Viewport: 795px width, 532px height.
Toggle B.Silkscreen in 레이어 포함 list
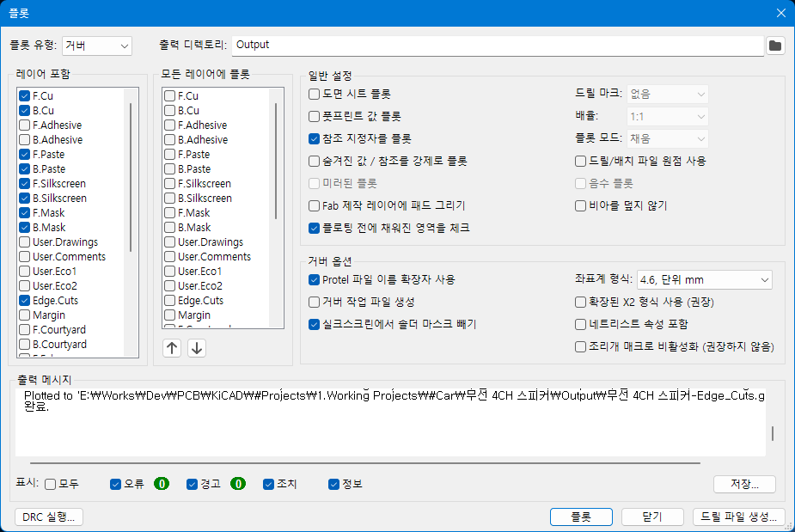24,199
